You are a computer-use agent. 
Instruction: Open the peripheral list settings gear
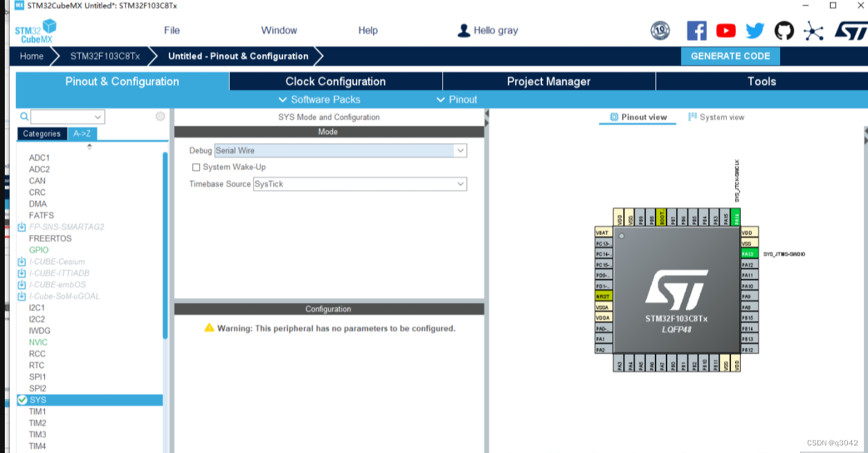click(161, 117)
